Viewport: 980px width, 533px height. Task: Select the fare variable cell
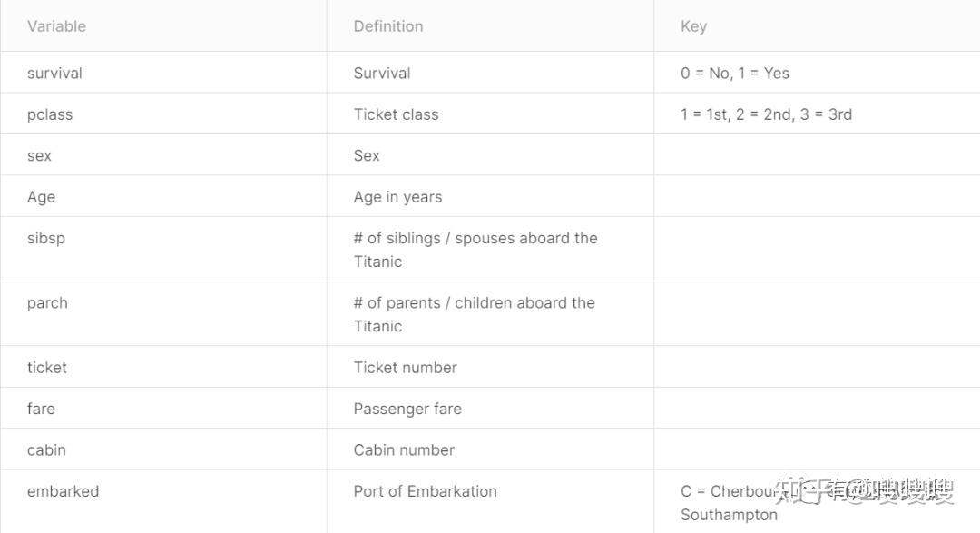click(41, 409)
